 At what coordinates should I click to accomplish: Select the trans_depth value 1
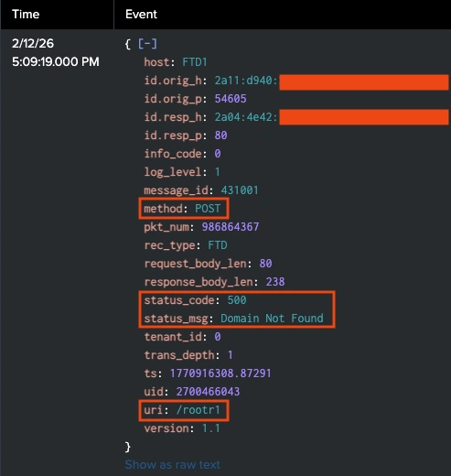[231, 355]
